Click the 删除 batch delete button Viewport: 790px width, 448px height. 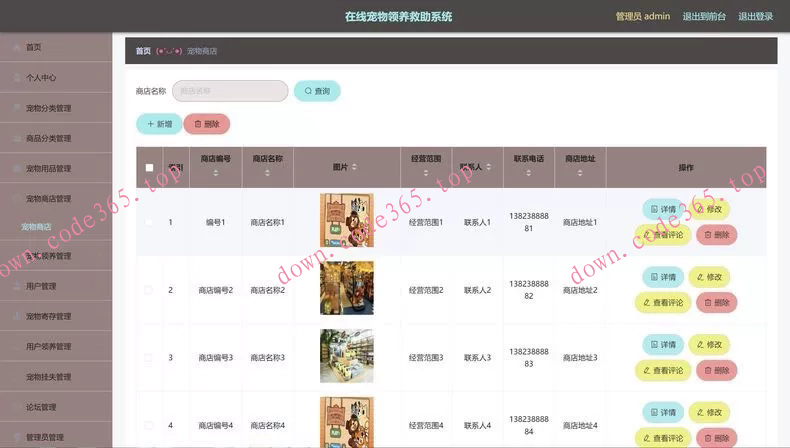pos(207,124)
